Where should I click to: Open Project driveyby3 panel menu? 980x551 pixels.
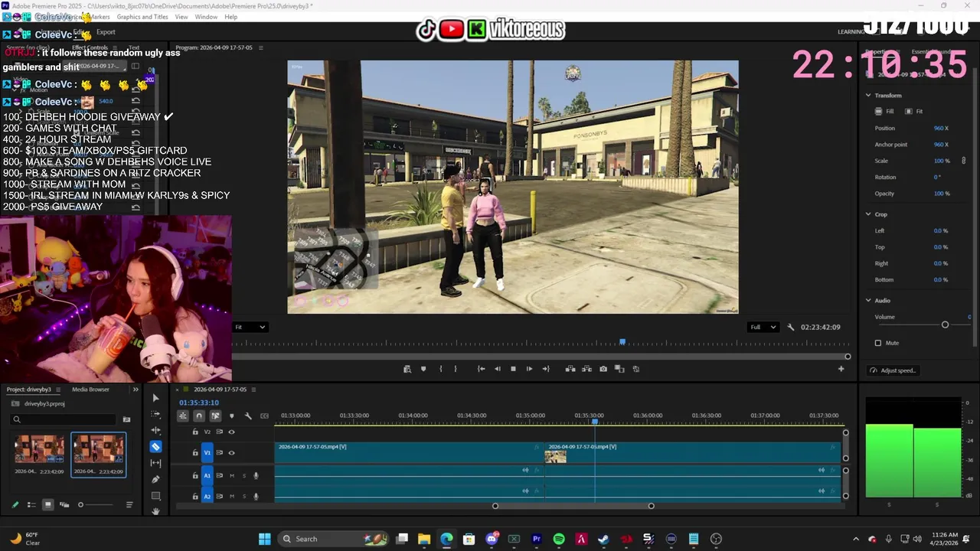click(x=58, y=390)
